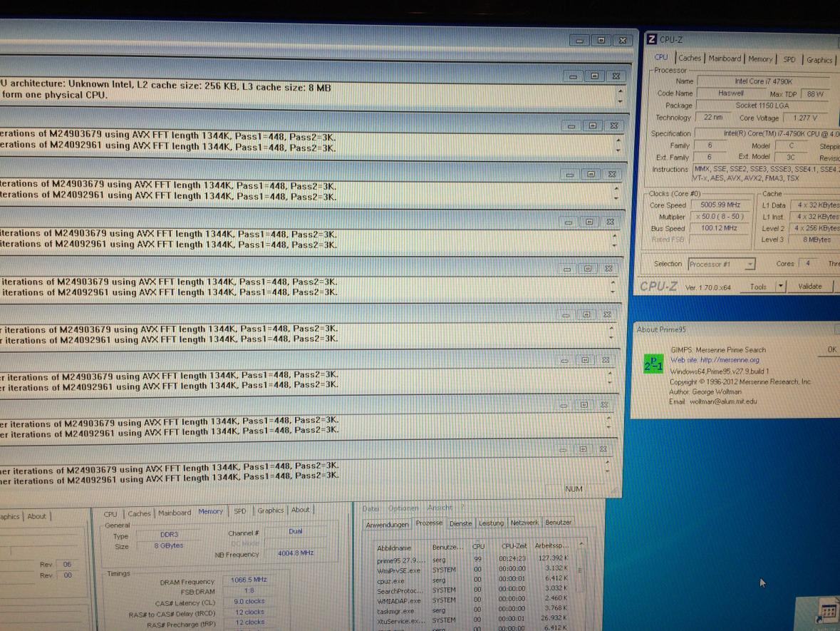Open Graphics tab in top CPU-Z window

pos(819,60)
